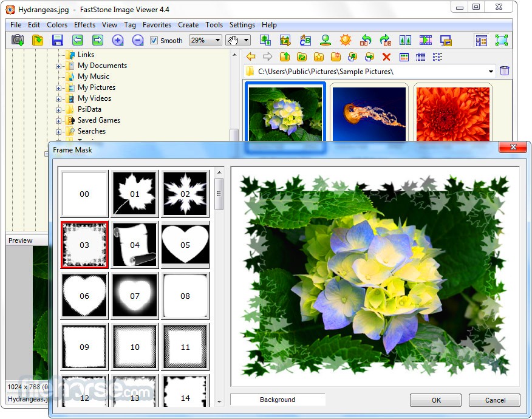
Task: Click the Background color button
Action: pyautogui.click(x=278, y=400)
